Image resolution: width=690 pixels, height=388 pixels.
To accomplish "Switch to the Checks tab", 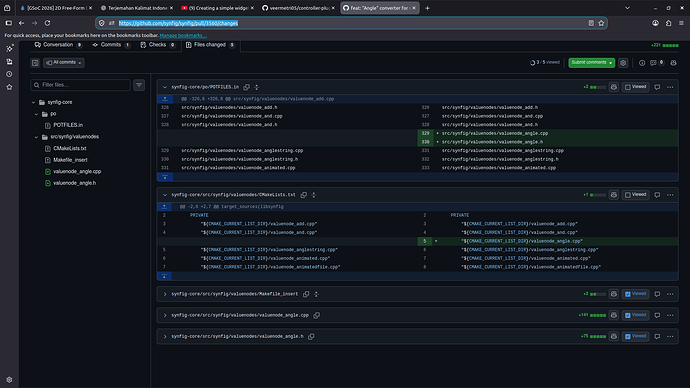I will click(x=158, y=45).
